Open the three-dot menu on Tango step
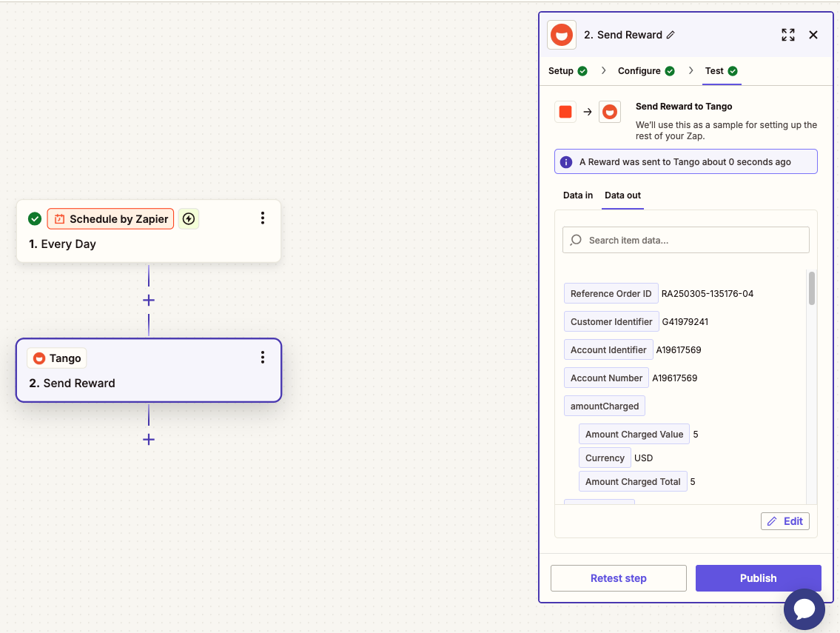 [263, 358]
